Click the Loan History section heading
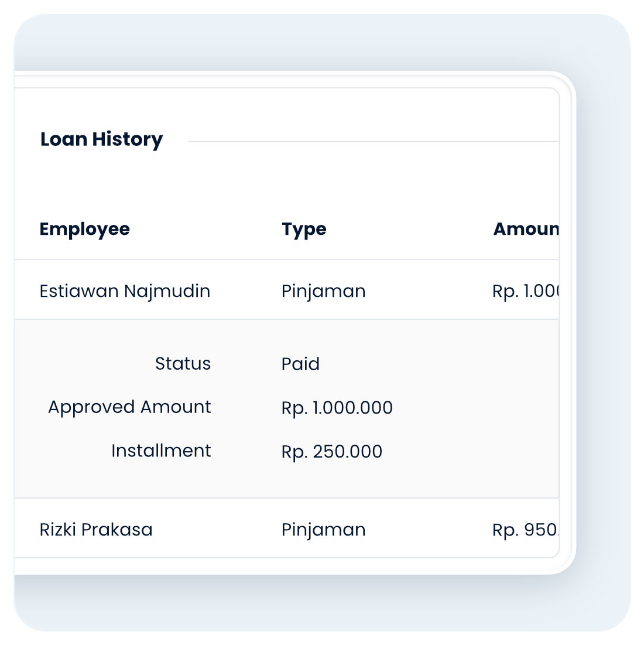This screenshot has height=645, width=644. point(101,139)
